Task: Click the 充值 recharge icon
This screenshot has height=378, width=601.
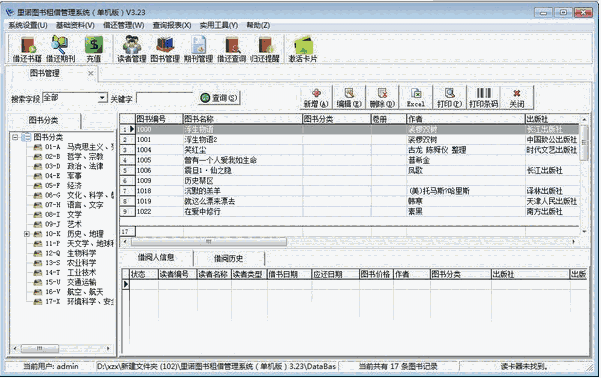Action: tap(94, 49)
